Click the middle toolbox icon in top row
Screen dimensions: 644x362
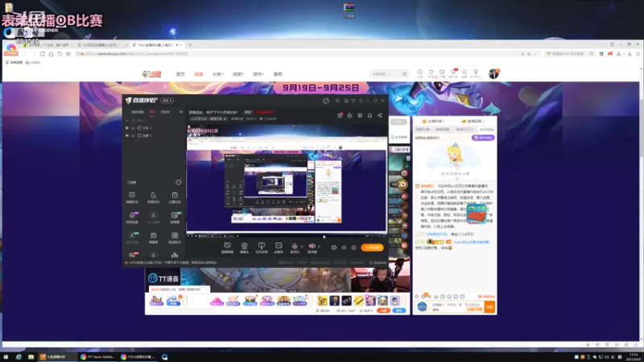click(x=153, y=195)
